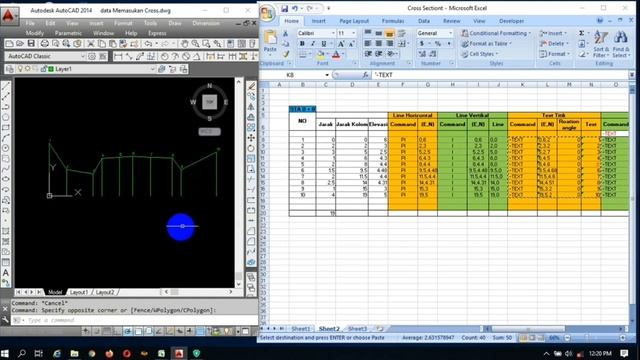
Task: Click the Delete cells button in Excel
Action: [x=554, y=43]
